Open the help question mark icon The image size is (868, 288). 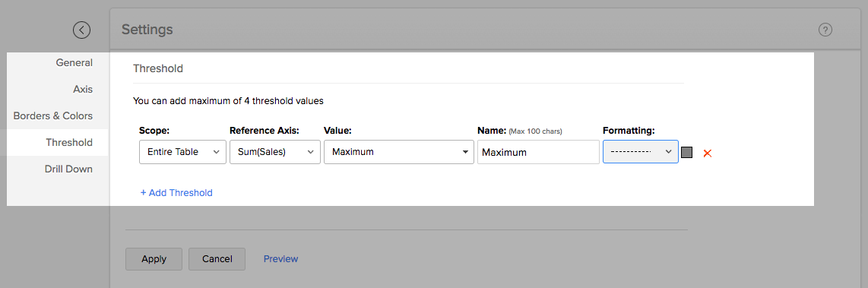coord(825,30)
